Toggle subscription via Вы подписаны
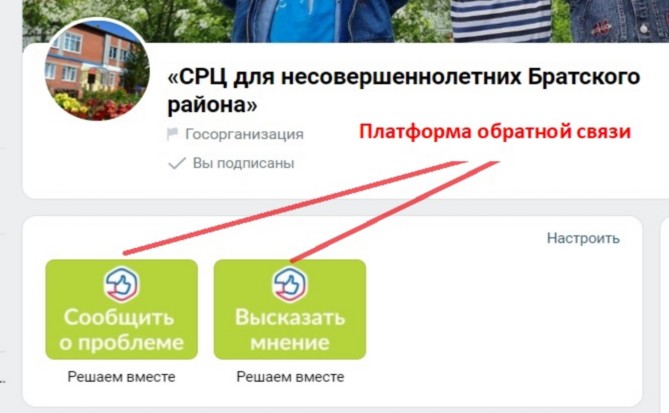 point(231,163)
